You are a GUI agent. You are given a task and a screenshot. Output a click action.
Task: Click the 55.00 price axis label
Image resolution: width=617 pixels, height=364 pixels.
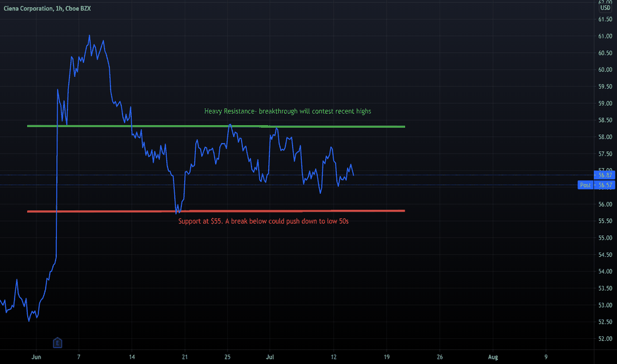(x=605, y=238)
